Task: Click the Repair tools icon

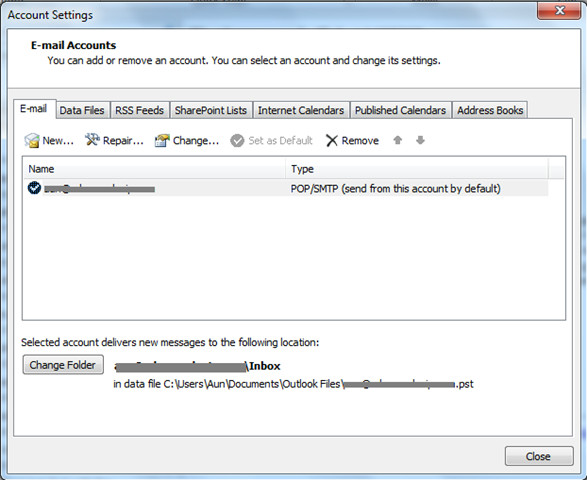Action: [x=92, y=140]
